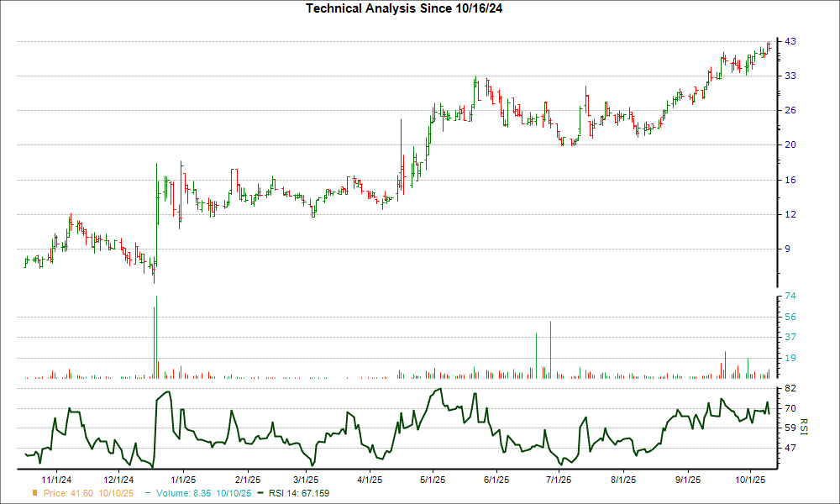
Task: Click the 9 price axis label
Action: coord(788,249)
